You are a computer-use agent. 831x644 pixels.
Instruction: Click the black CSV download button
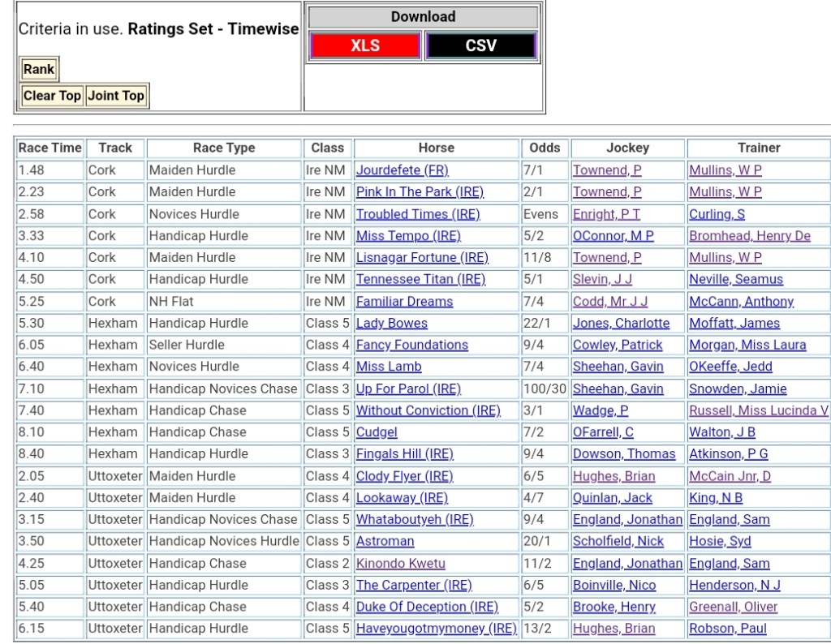(x=480, y=45)
